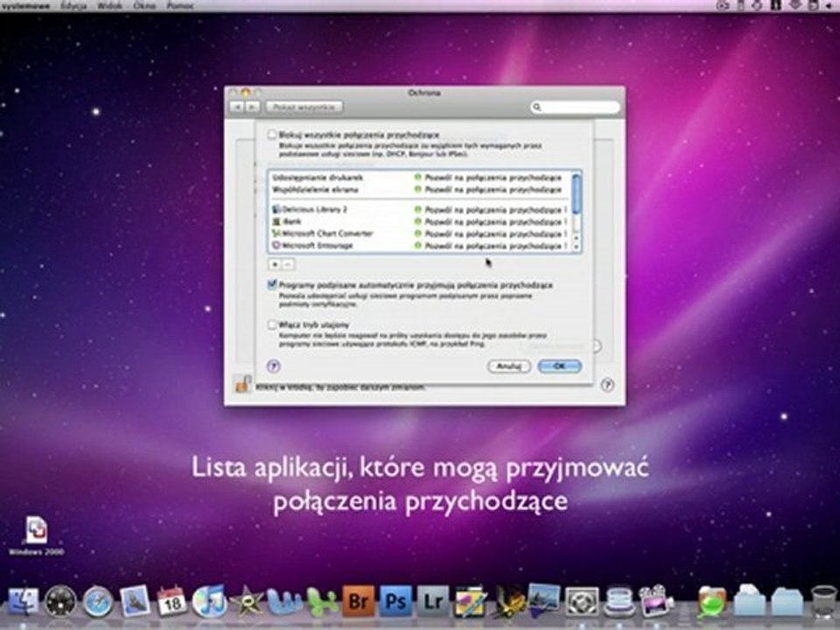Go back with the left arrow button
This screenshot has height=630, width=840.
[237, 107]
